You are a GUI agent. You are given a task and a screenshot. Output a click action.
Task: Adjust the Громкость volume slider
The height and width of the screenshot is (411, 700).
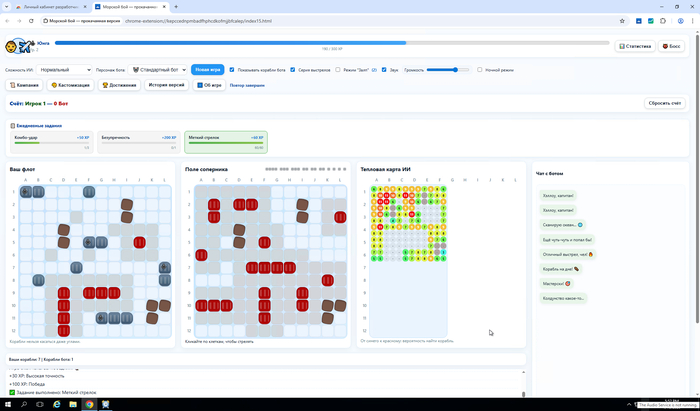point(456,70)
